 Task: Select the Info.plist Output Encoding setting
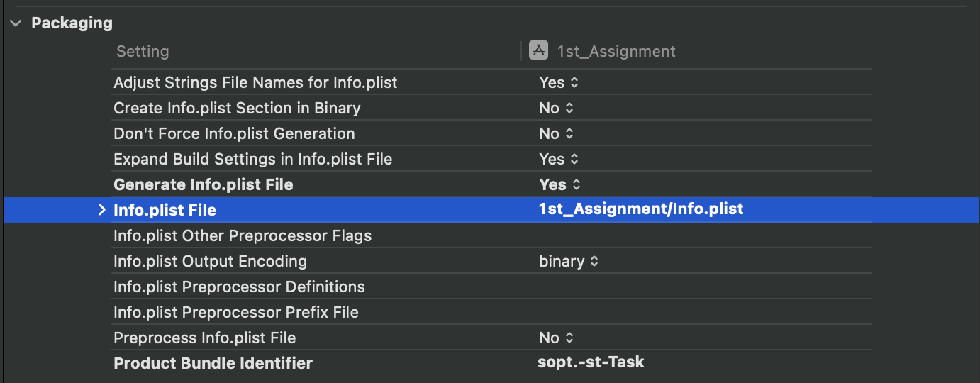(210, 261)
